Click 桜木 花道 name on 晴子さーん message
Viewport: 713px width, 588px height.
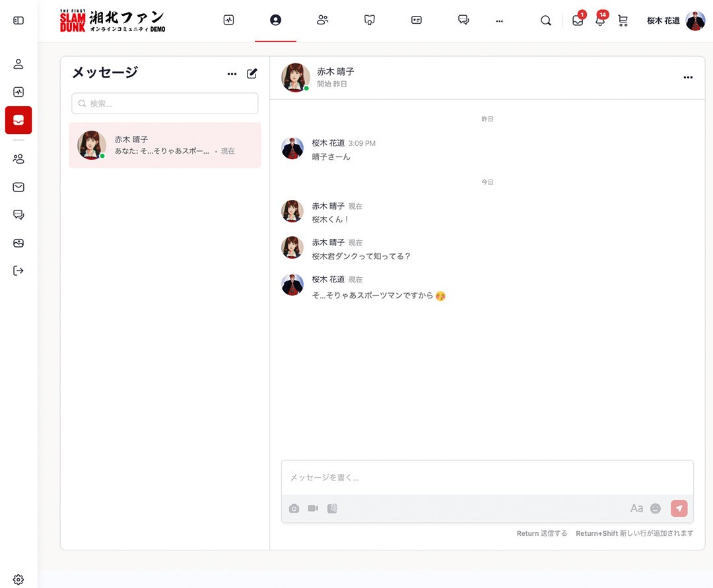click(328, 143)
